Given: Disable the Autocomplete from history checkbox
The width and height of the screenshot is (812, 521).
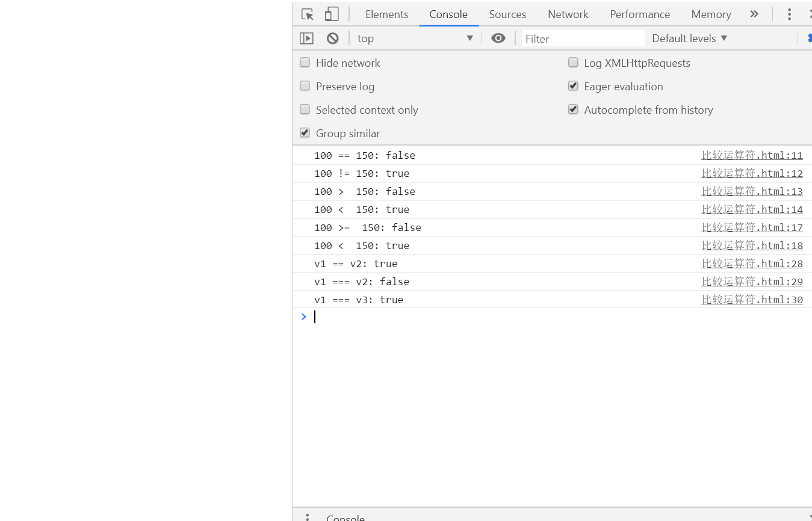Looking at the screenshot, I should 573,109.
